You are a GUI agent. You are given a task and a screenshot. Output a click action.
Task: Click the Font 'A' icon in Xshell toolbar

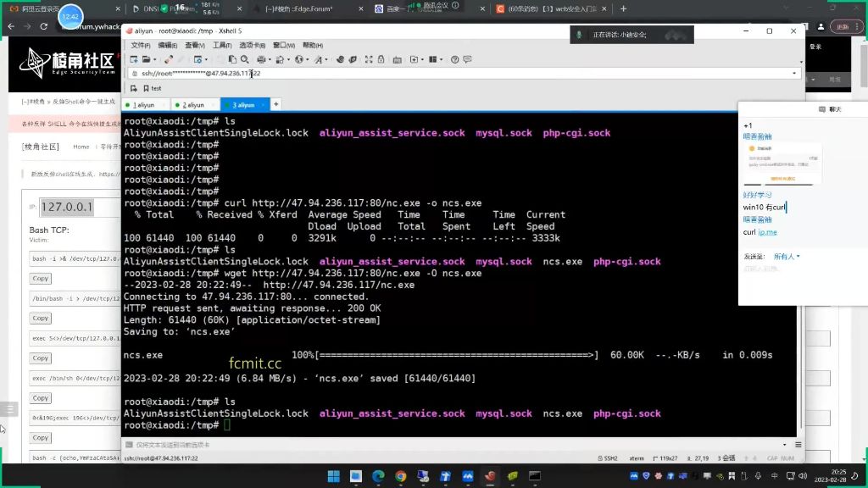(x=319, y=59)
